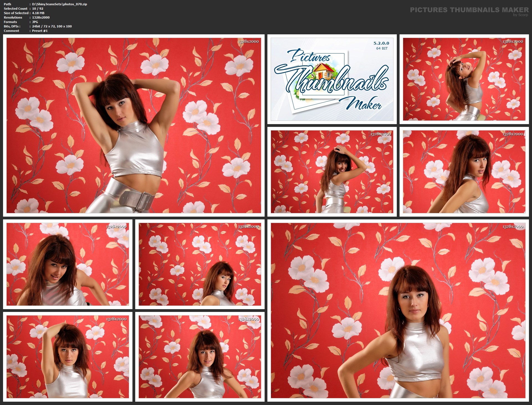Click the Formats value JPG
532x405 pixels.
point(35,22)
